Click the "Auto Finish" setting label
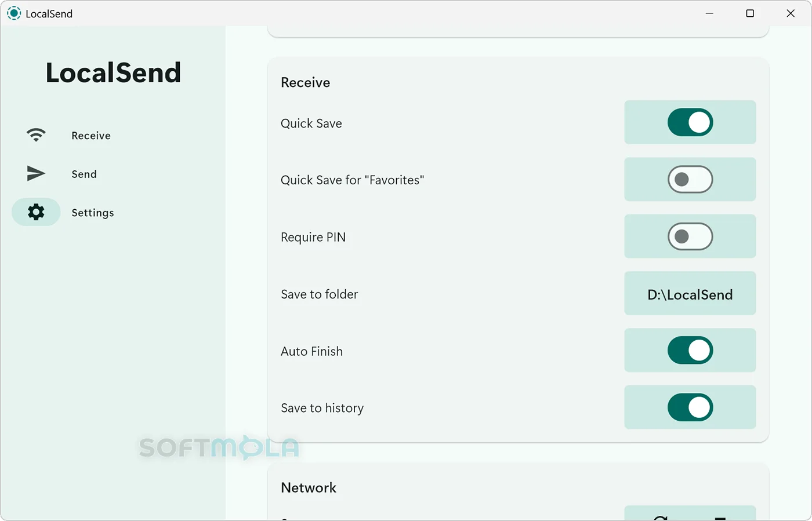 coord(312,351)
